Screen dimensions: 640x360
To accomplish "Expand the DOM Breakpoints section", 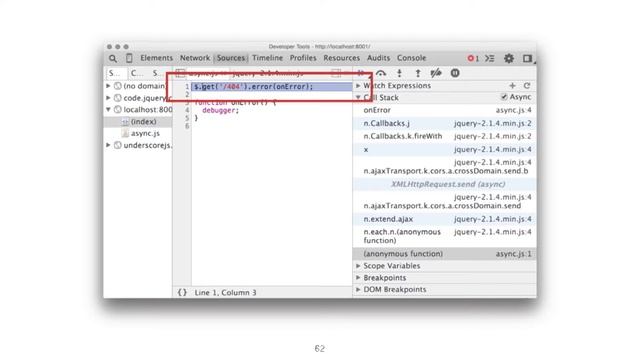I will (x=358, y=289).
